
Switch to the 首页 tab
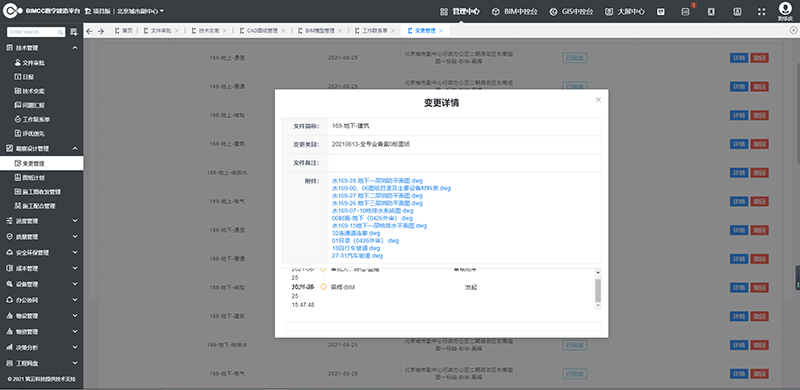tap(123, 31)
